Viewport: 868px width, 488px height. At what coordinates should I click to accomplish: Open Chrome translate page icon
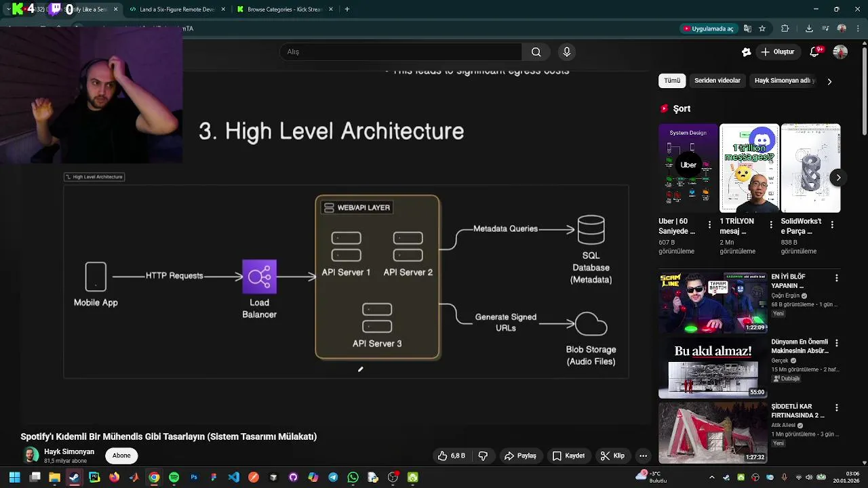tap(747, 28)
